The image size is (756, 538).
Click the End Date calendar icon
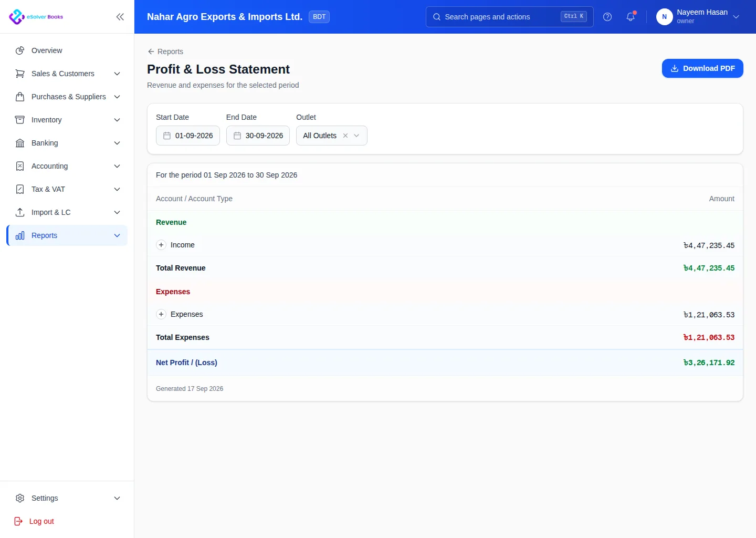point(237,136)
